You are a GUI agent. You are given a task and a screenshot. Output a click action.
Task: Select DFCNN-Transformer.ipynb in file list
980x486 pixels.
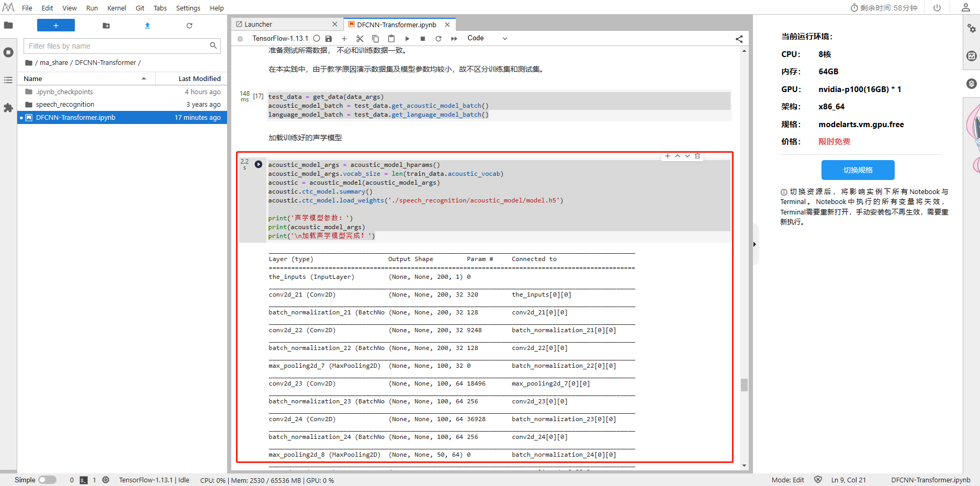123,118
